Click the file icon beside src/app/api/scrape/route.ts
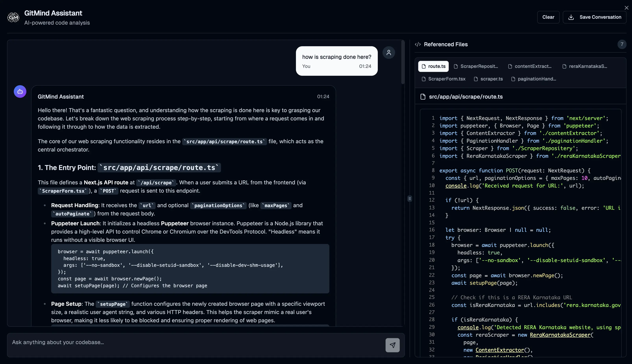This screenshot has width=632, height=364. point(422,97)
